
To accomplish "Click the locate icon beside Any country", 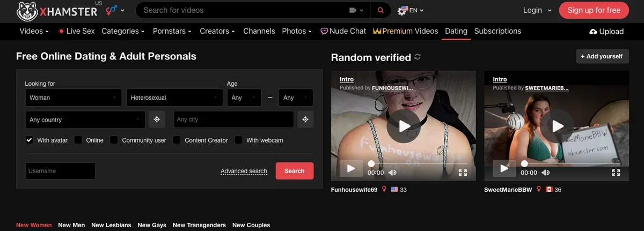I will coord(157,120).
